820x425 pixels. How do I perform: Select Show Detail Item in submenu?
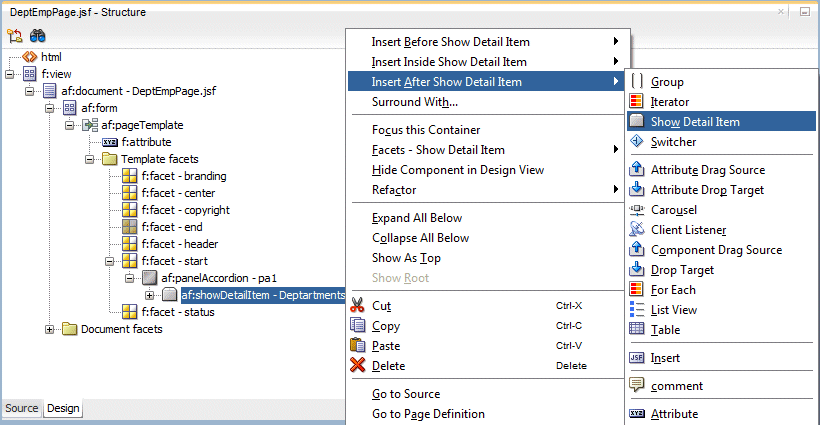[x=721, y=121]
